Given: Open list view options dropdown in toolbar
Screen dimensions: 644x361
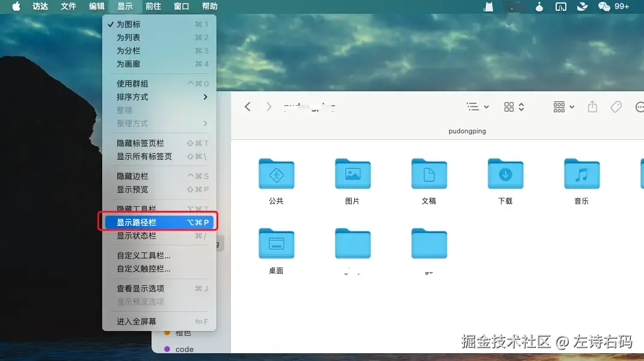Looking at the screenshot, I should click(477, 107).
